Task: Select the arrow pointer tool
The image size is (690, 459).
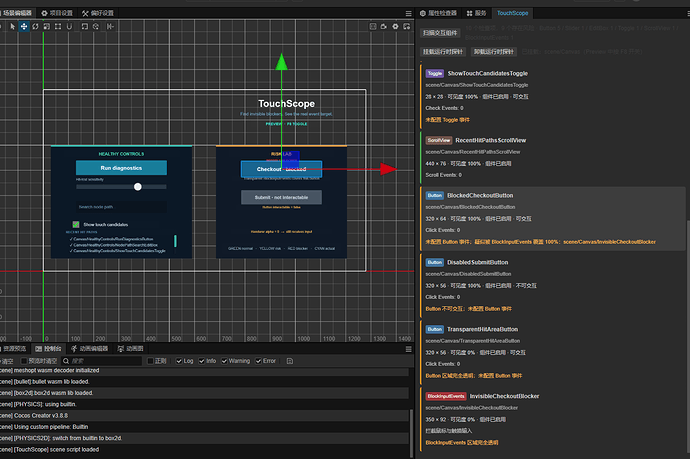Action: [12, 26]
